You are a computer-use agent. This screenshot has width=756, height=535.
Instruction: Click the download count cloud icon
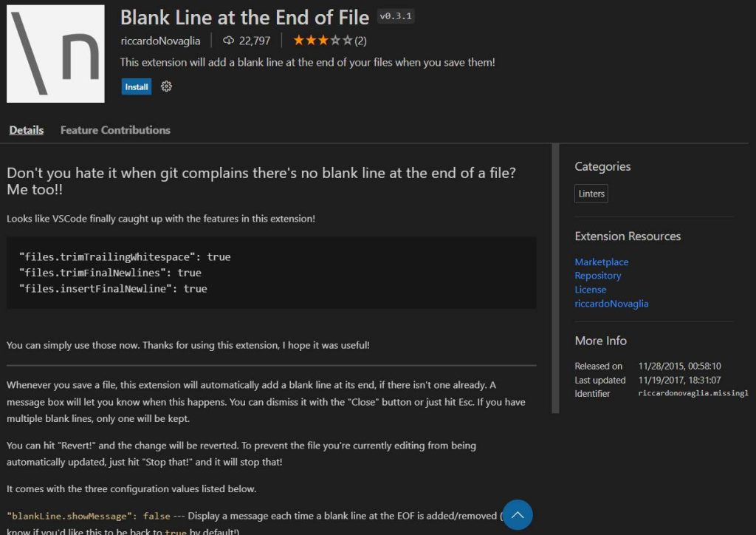click(x=229, y=41)
